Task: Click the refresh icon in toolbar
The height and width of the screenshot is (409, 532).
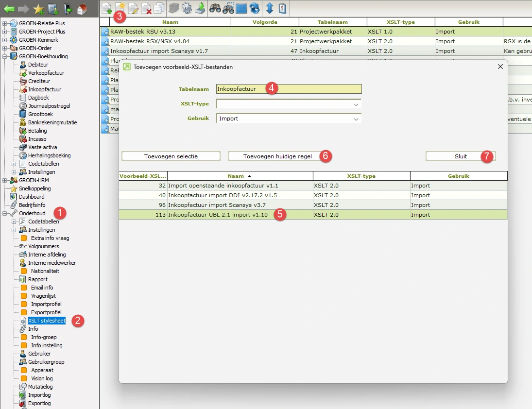Action: [x=255, y=8]
